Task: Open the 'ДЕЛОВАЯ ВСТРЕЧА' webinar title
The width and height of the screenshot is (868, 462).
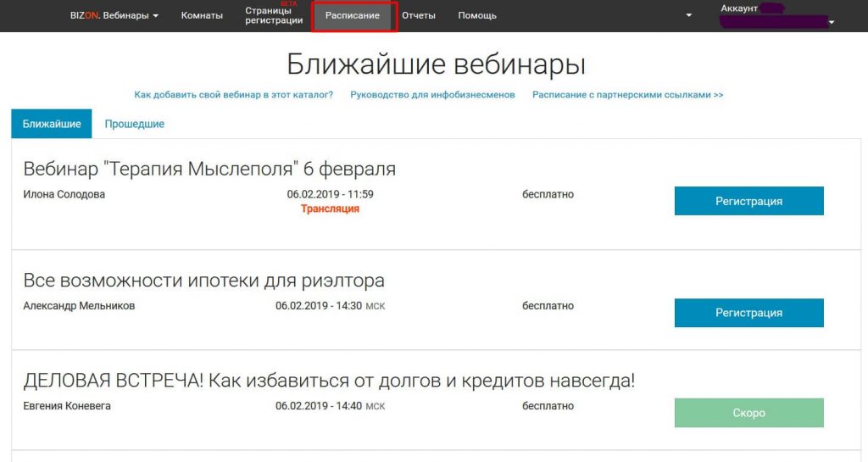Action: click(x=328, y=381)
